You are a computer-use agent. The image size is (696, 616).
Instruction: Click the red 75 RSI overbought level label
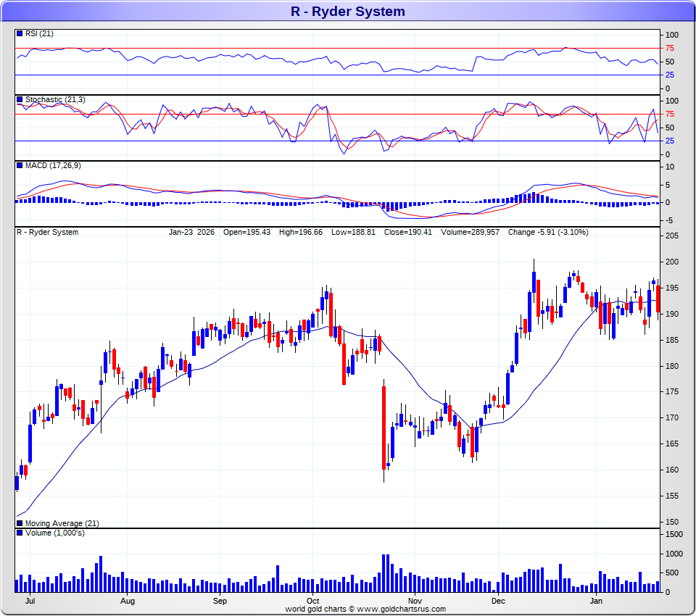(670, 48)
